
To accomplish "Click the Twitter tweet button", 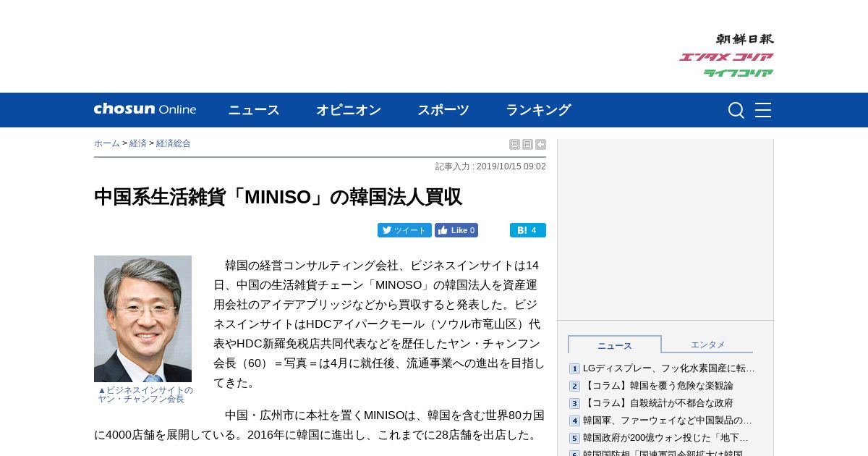I will [x=404, y=230].
